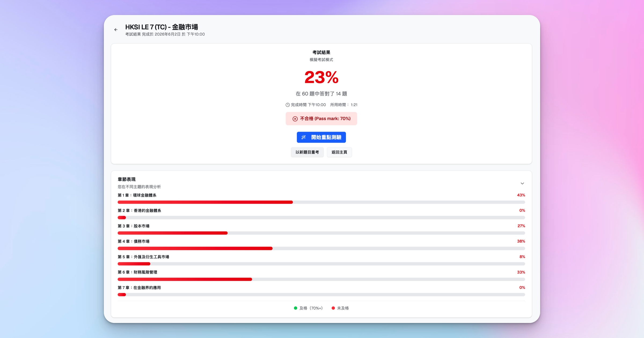
Task: Click the magic wand icon on blue button
Action: [303, 137]
